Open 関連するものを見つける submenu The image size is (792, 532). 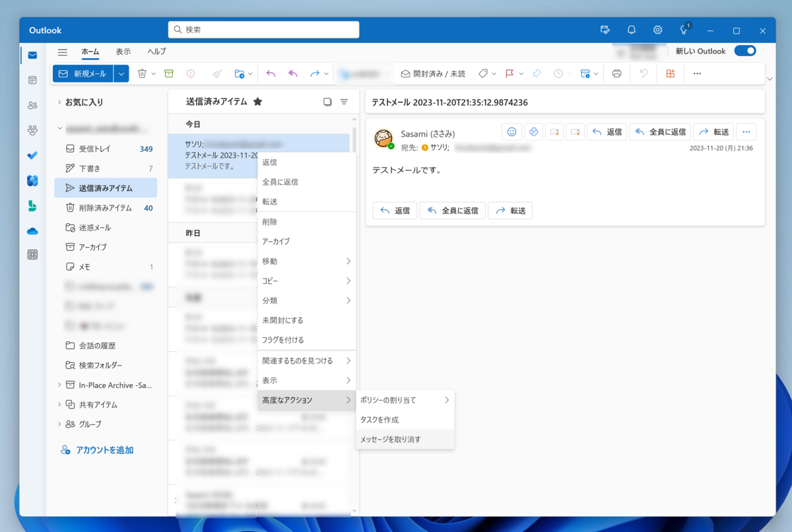point(307,361)
